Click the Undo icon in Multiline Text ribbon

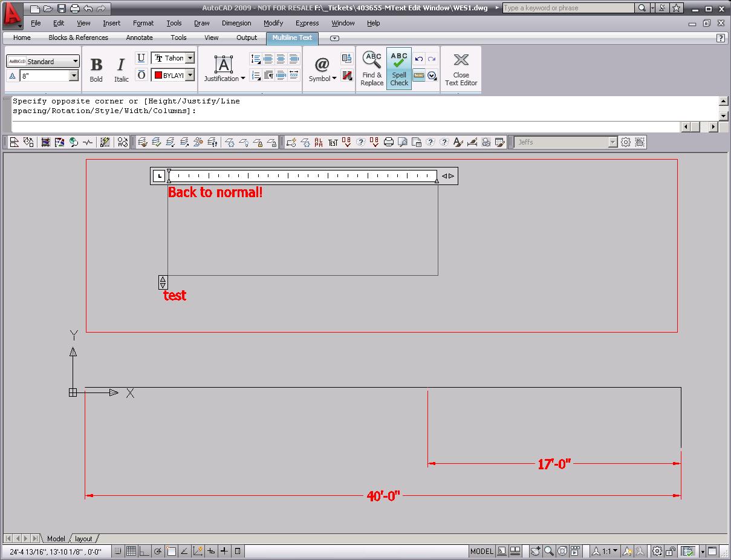pos(419,59)
